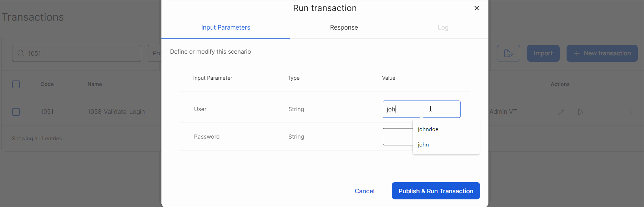Select 'johndoe' from the autocomplete suggestions
Image resolution: width=644 pixels, height=207 pixels.
click(x=428, y=129)
